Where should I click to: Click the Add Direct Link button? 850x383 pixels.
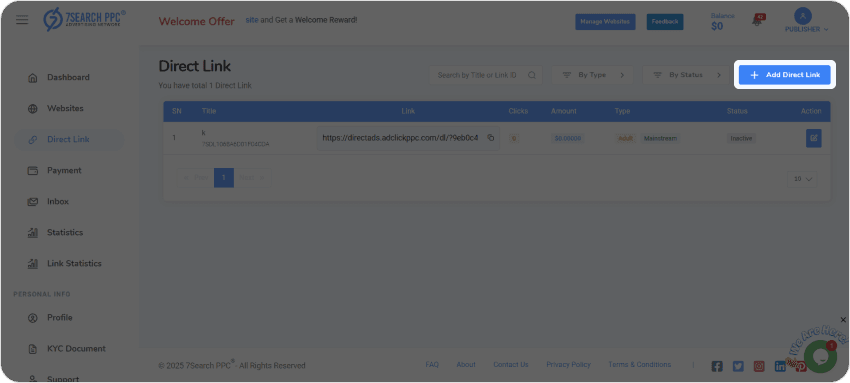(x=784, y=75)
